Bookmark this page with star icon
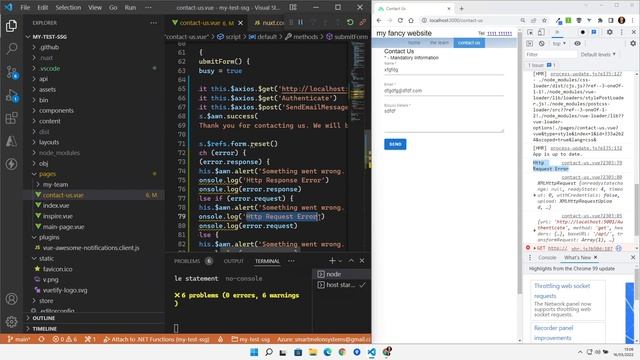Image resolution: width=640 pixels, height=360 pixels. pyautogui.click(x=544, y=20)
